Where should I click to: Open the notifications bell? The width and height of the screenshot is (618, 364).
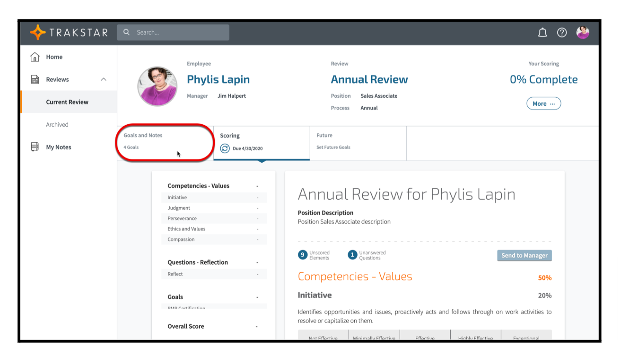coord(542,32)
